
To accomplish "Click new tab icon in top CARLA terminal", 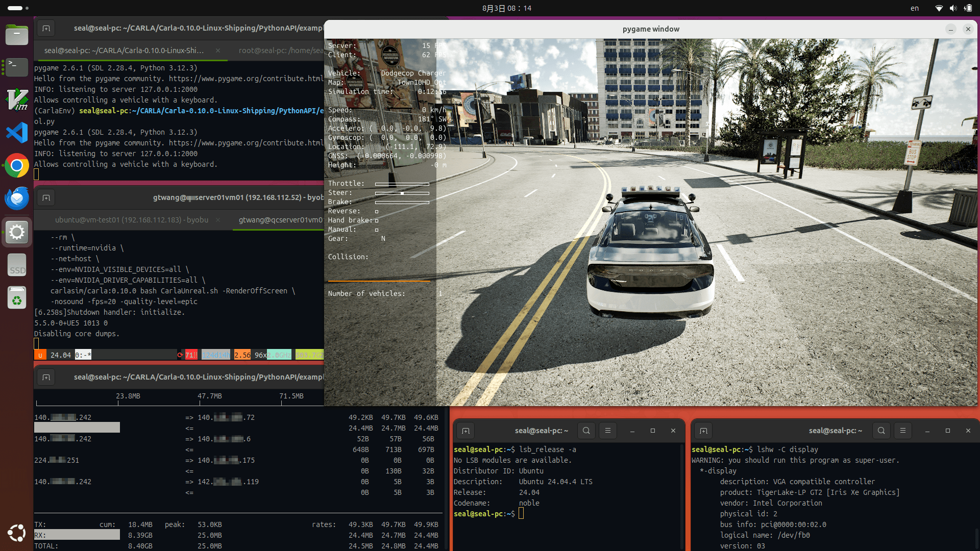I will [x=46, y=28].
